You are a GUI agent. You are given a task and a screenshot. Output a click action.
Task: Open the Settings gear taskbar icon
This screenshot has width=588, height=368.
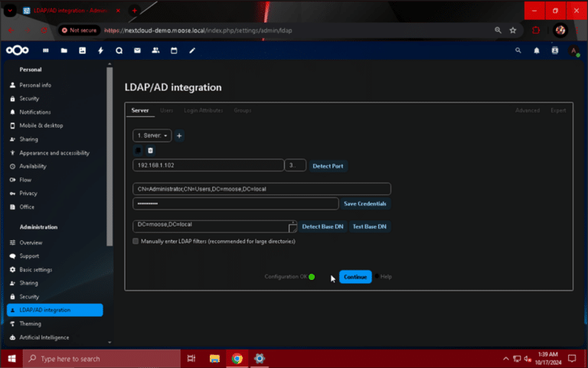click(x=260, y=359)
